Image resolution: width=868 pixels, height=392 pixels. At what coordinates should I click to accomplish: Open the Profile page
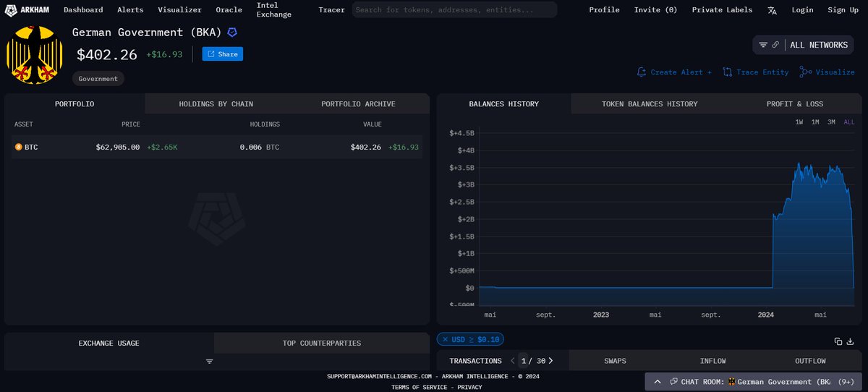(604, 10)
